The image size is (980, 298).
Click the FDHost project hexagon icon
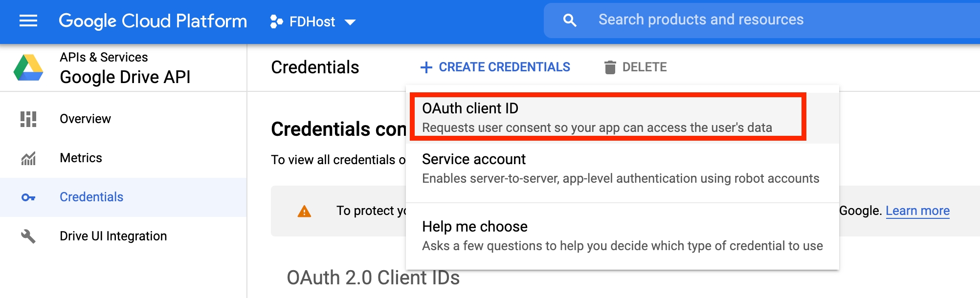(276, 21)
